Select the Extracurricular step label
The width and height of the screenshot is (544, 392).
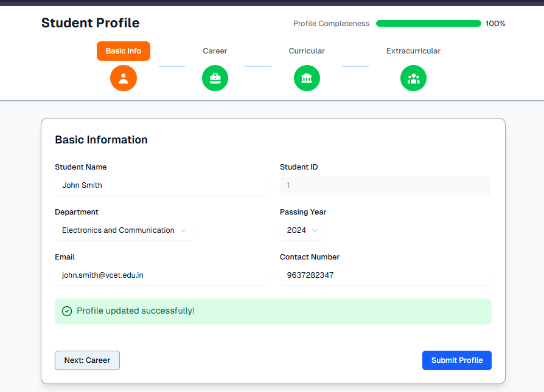click(413, 51)
